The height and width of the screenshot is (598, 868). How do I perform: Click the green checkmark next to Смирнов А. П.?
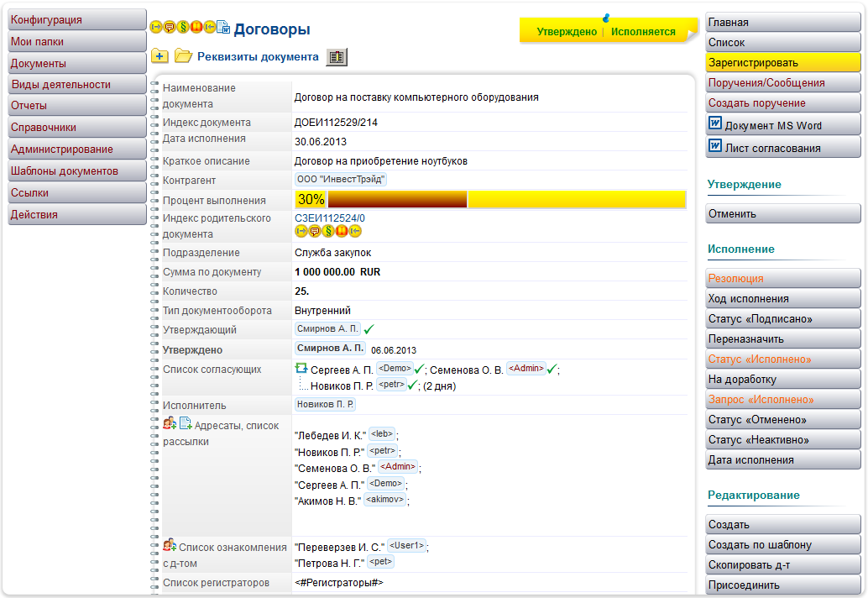[x=367, y=330]
